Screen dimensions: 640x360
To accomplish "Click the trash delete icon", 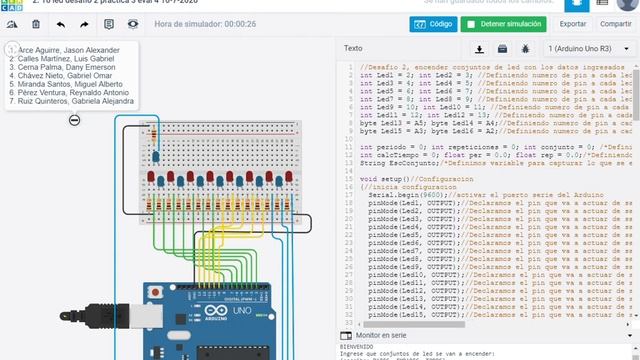I will click(x=36, y=24).
